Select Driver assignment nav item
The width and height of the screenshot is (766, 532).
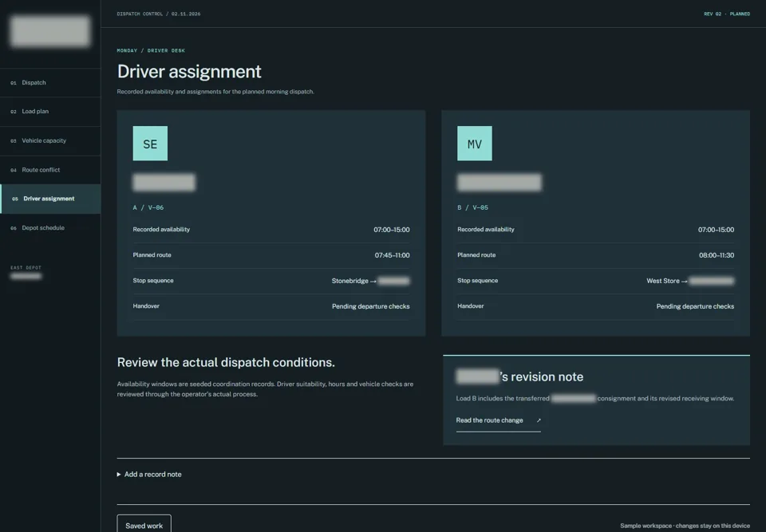[50, 199]
